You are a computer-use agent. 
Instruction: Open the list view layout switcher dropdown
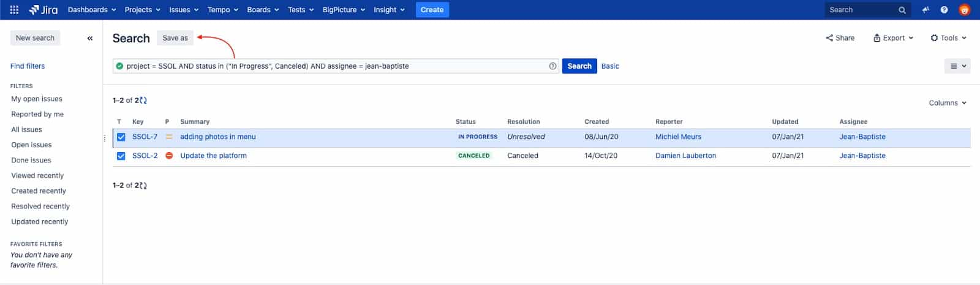click(958, 66)
